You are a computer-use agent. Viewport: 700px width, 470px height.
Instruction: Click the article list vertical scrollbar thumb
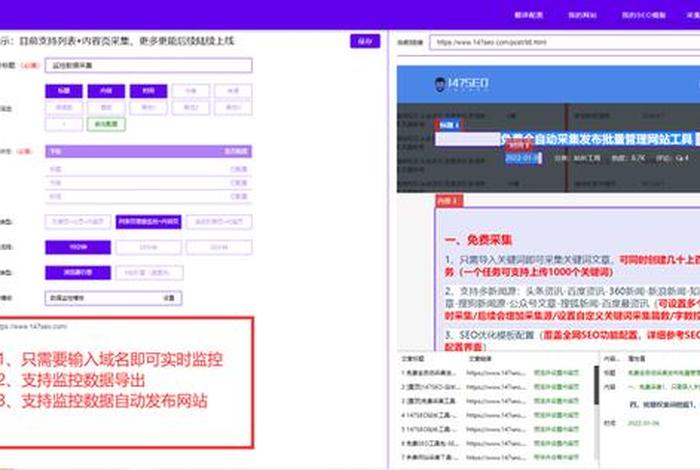(x=596, y=385)
